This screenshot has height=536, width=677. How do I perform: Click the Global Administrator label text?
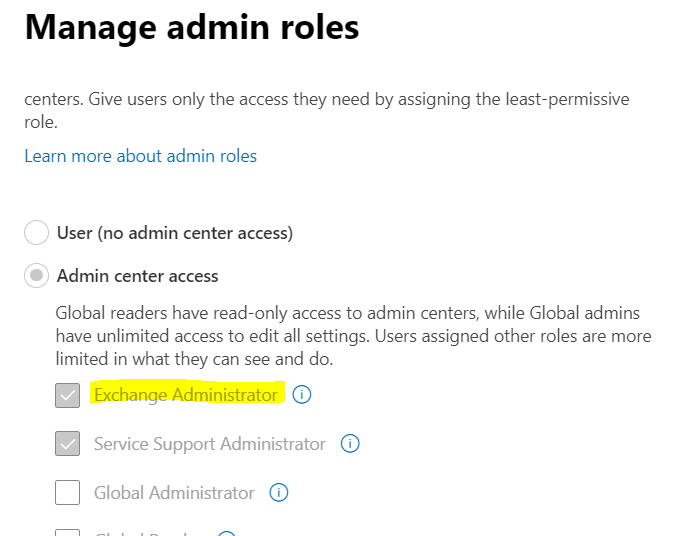[174, 492]
